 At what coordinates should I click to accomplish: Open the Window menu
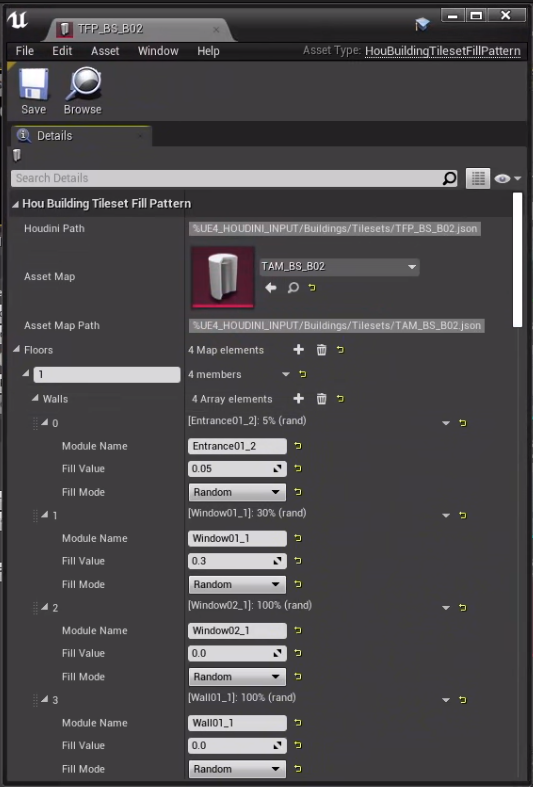[x=158, y=51]
